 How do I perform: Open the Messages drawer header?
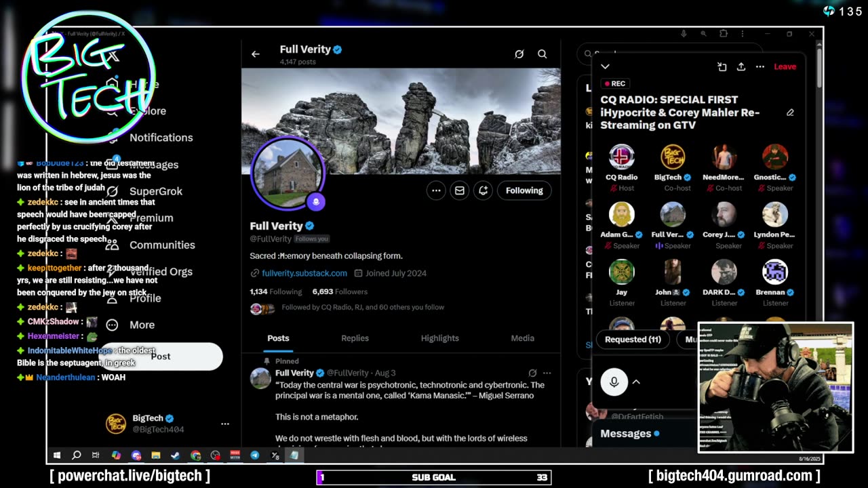[x=644, y=434]
